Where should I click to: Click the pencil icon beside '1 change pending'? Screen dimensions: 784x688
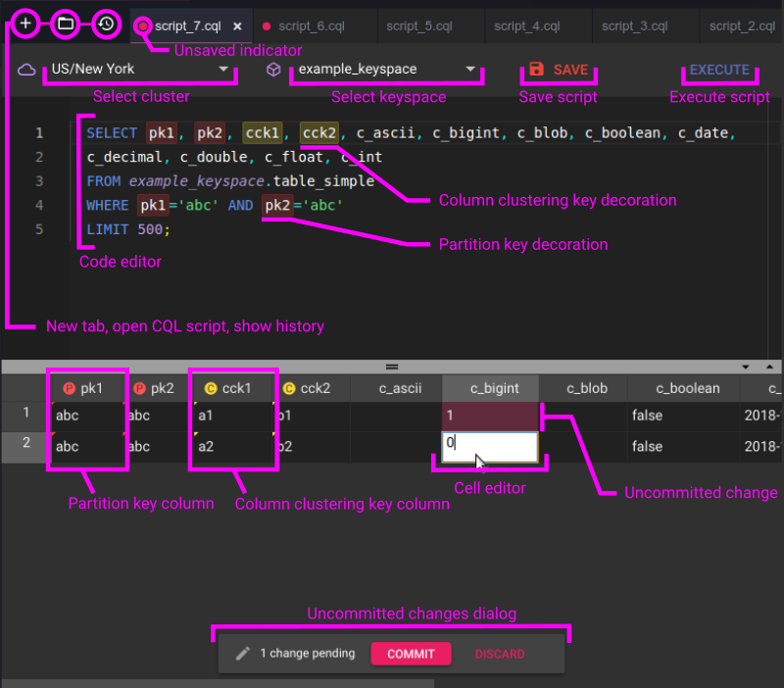pyautogui.click(x=242, y=653)
